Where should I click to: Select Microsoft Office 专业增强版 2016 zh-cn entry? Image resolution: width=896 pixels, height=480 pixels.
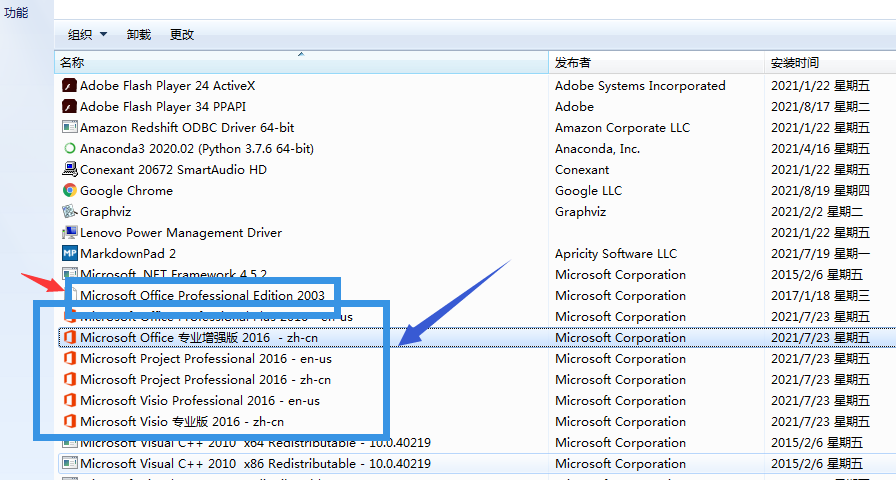pyautogui.click(x=199, y=338)
